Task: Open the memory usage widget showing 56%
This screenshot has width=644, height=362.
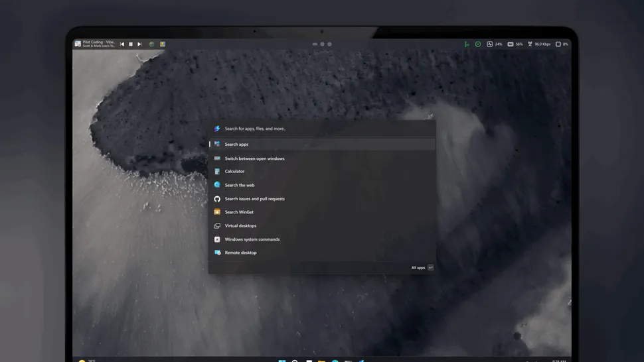Action: point(515,44)
